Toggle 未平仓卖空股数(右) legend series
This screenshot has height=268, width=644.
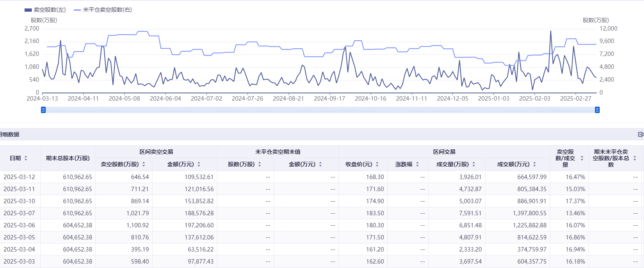click(103, 10)
